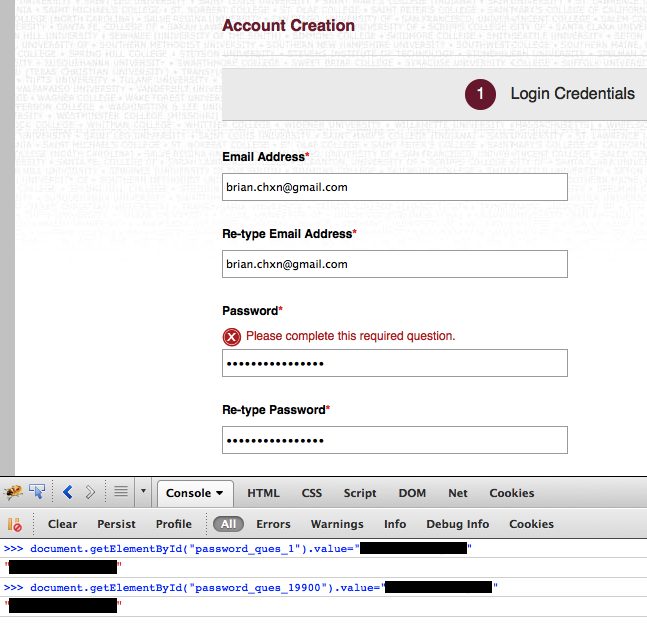Viewport: 647px width, 624px height.
Task: Click the forward navigation arrow in Firebug
Action: click(x=90, y=492)
